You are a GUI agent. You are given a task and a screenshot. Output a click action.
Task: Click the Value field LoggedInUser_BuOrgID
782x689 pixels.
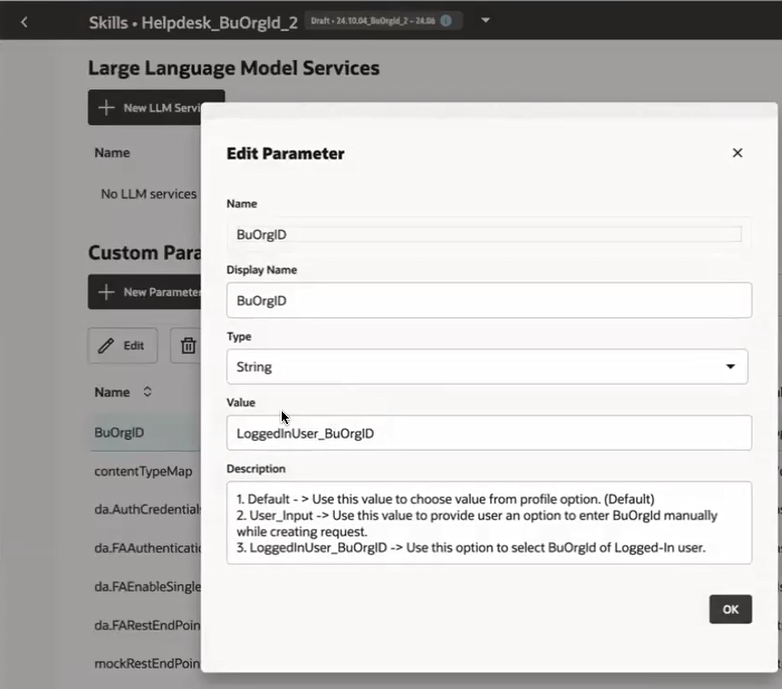tap(489, 433)
